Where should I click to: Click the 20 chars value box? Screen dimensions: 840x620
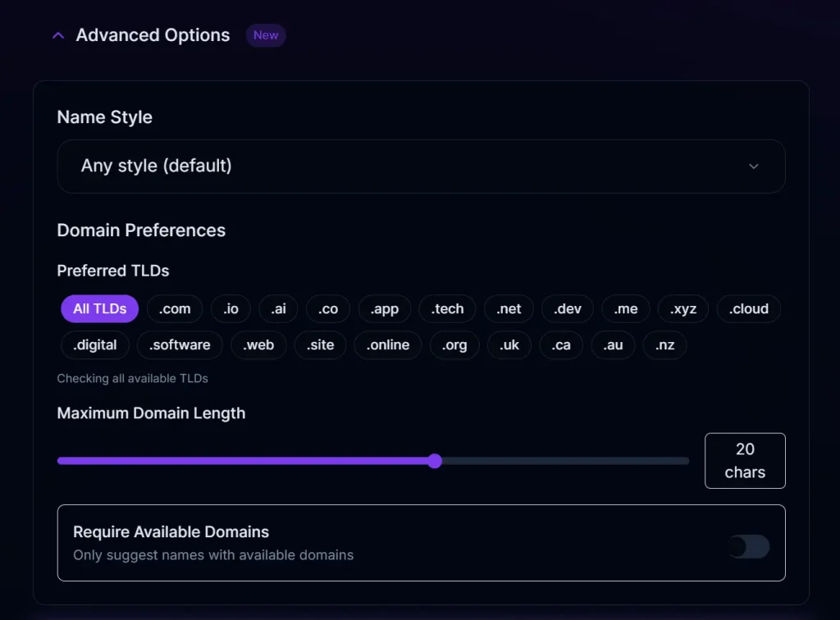click(x=745, y=460)
